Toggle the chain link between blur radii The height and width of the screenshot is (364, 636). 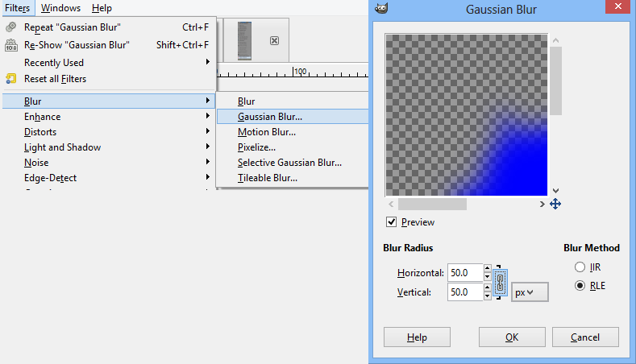click(x=500, y=282)
